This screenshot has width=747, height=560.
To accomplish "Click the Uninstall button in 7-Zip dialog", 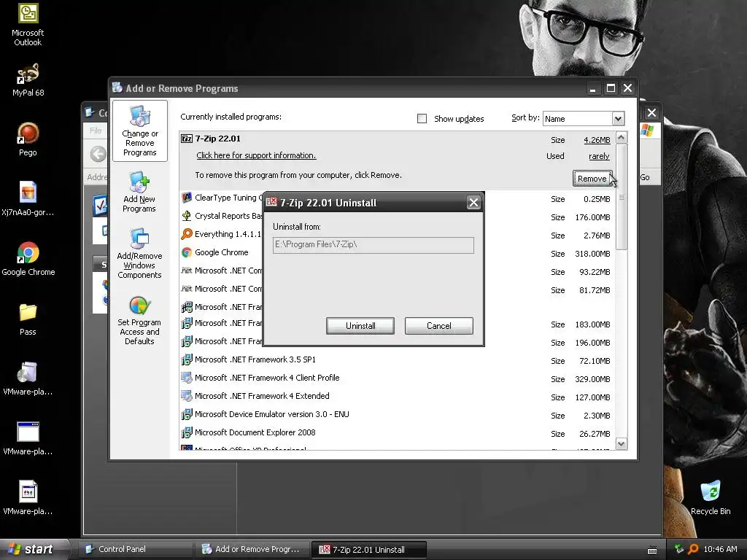I will [360, 326].
